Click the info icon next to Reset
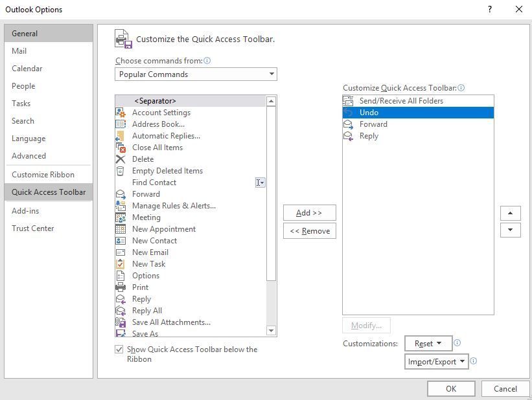532x400 pixels. point(457,342)
